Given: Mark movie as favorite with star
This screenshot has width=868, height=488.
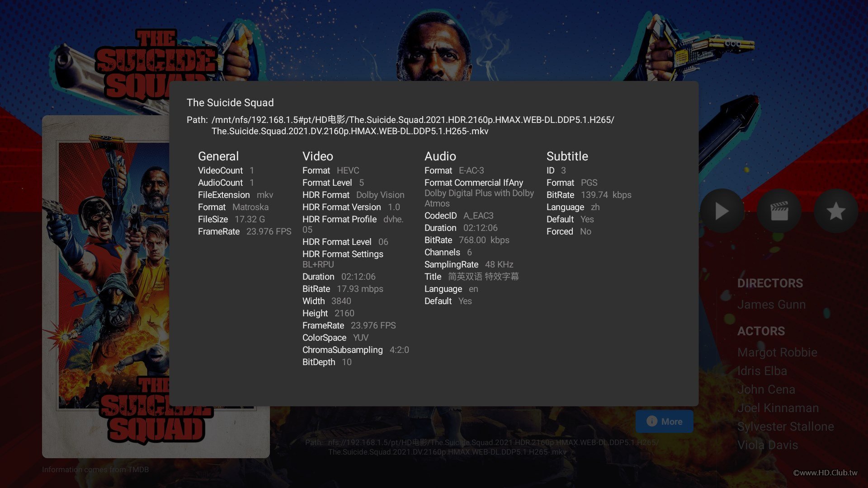Looking at the screenshot, I should point(836,211).
